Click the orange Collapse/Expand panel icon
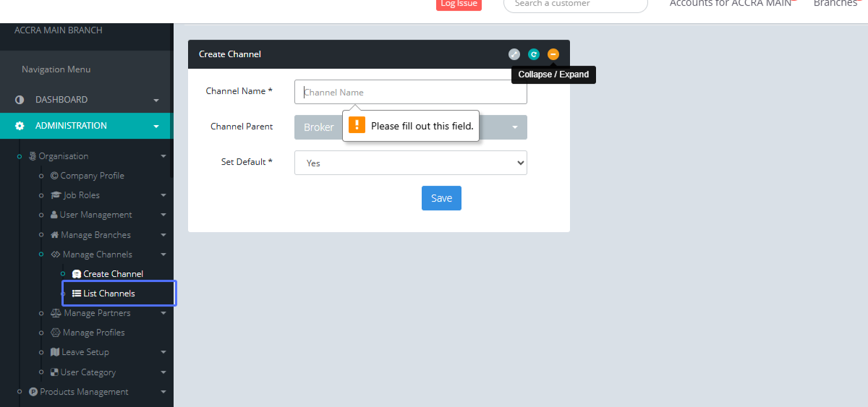This screenshot has height=407, width=868. coord(553,54)
